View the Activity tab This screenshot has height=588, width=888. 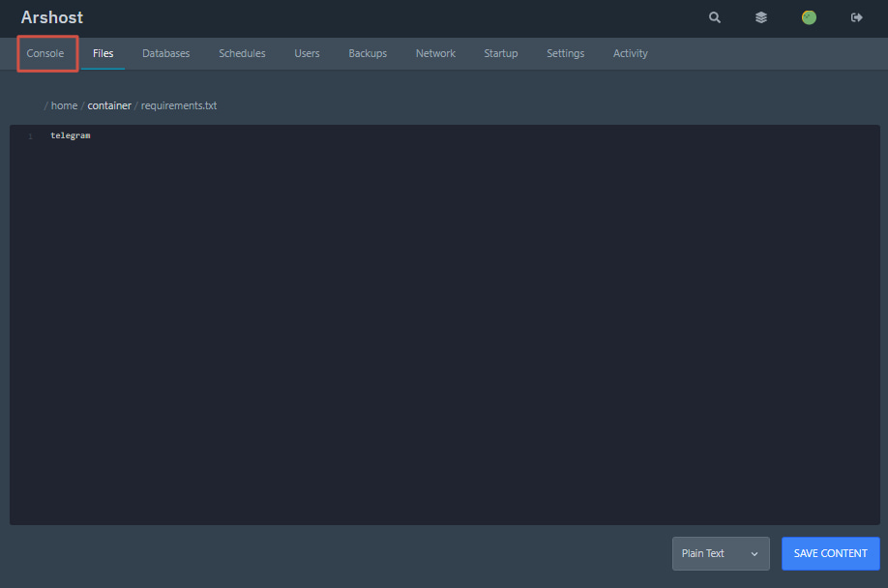click(x=631, y=53)
